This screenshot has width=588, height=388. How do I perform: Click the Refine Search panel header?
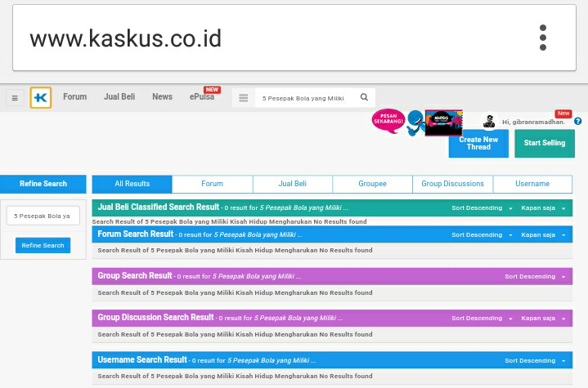(43, 184)
